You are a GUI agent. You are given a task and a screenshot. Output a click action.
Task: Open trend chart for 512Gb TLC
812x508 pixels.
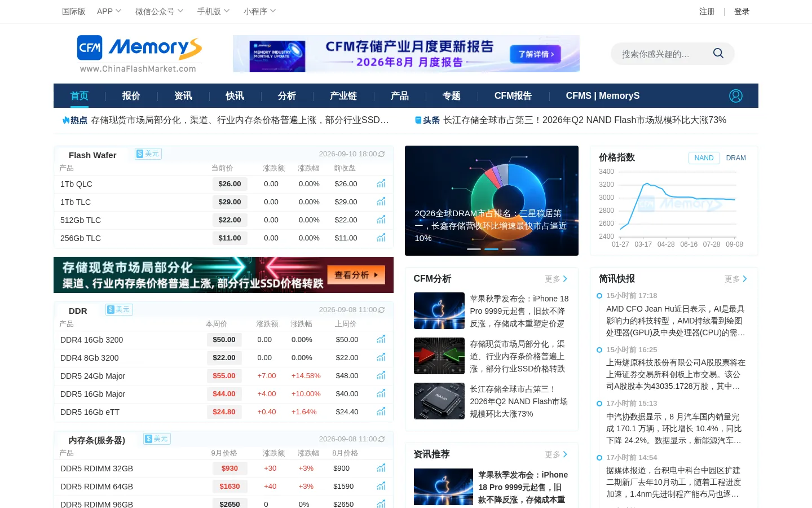pos(381,220)
